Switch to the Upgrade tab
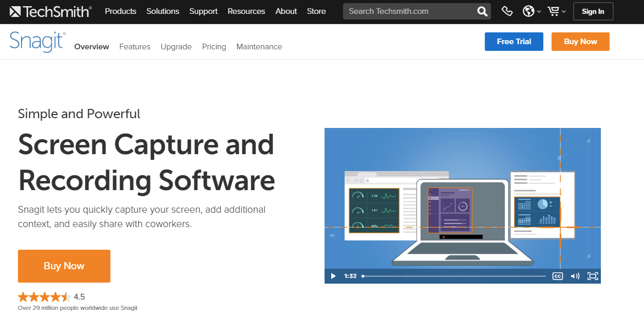Image resolution: width=644 pixels, height=316 pixels. pos(176,47)
